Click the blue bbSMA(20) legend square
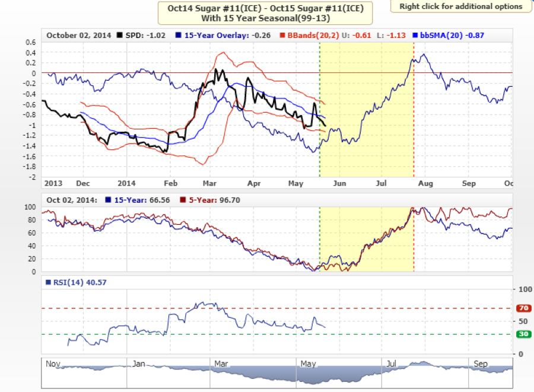534x392 pixels. [415, 35]
